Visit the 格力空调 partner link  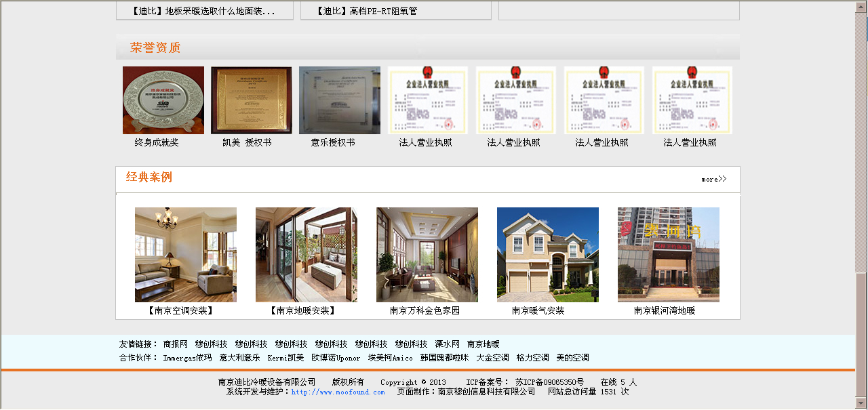pos(532,358)
